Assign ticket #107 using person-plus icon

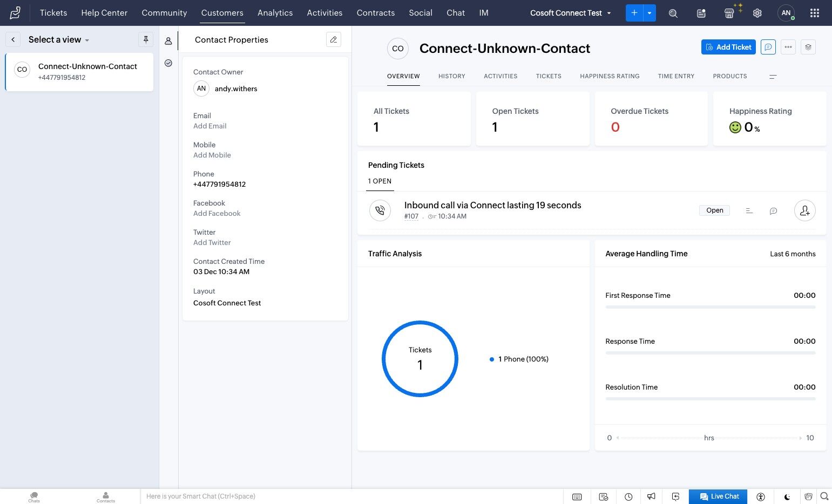point(805,210)
